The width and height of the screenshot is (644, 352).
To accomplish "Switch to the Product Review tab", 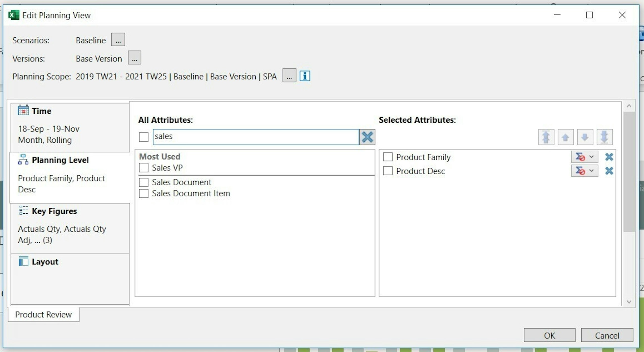I will 43,315.
